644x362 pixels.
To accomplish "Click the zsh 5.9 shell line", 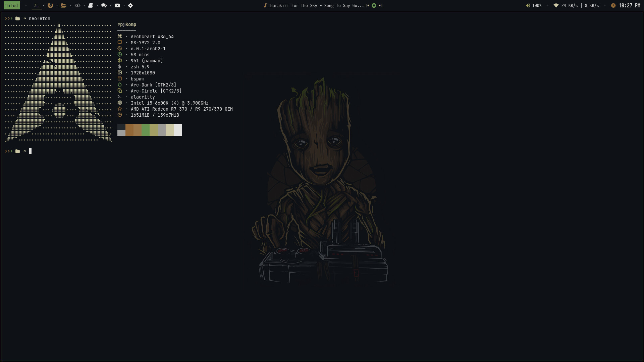I will click(140, 67).
